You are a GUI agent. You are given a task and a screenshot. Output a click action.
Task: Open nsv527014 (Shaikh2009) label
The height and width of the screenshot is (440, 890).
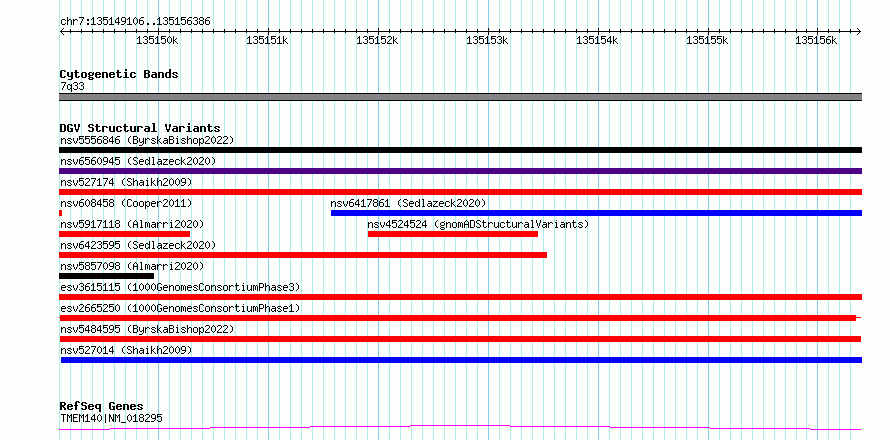coord(126,350)
